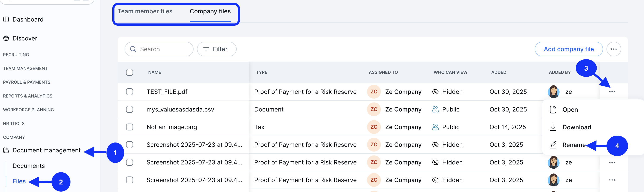The width and height of the screenshot is (644, 192).
Task: Click the NAME column header
Action: [155, 72]
